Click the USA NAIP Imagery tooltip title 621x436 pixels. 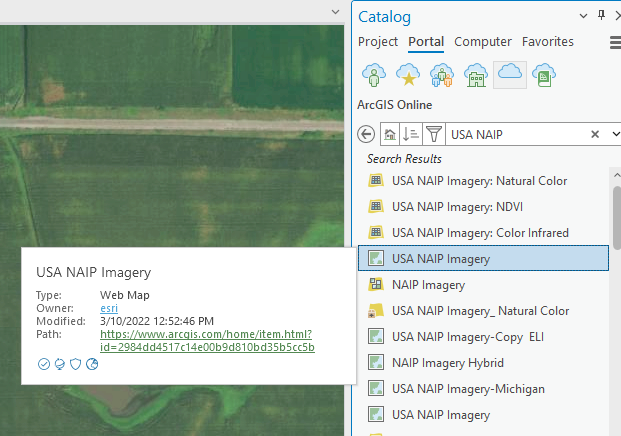93,272
